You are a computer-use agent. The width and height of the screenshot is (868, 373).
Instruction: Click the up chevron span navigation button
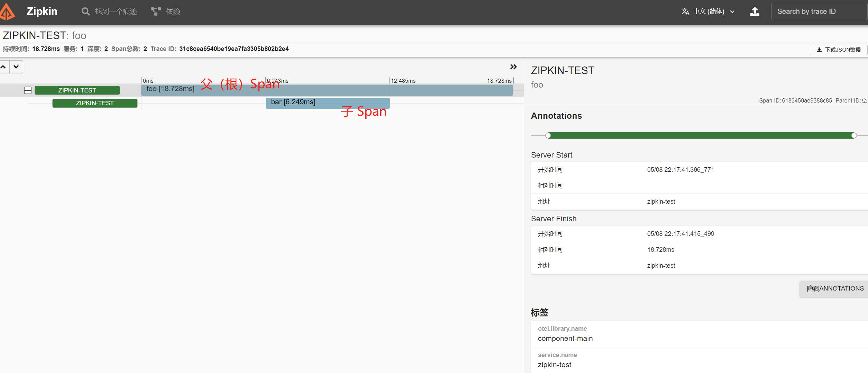(x=3, y=67)
